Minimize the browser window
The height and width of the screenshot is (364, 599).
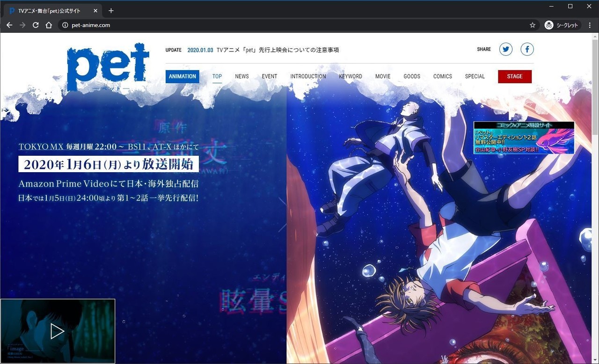(551, 6)
